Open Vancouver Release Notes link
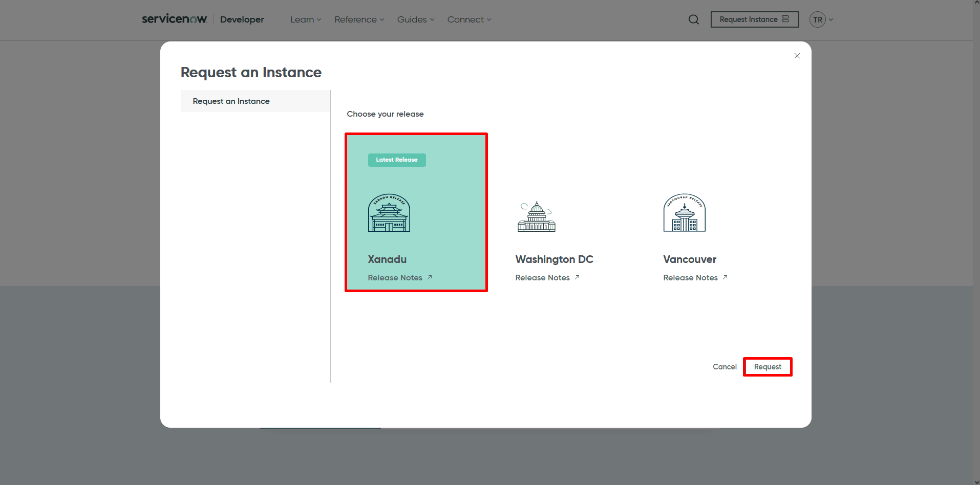Image resolution: width=980 pixels, height=485 pixels. [691, 277]
